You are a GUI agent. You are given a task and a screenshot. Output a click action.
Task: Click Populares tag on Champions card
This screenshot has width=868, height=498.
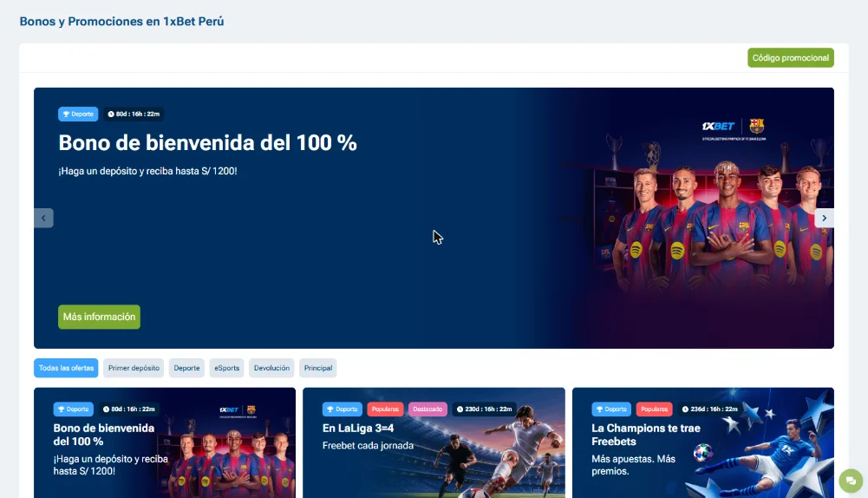coord(655,410)
